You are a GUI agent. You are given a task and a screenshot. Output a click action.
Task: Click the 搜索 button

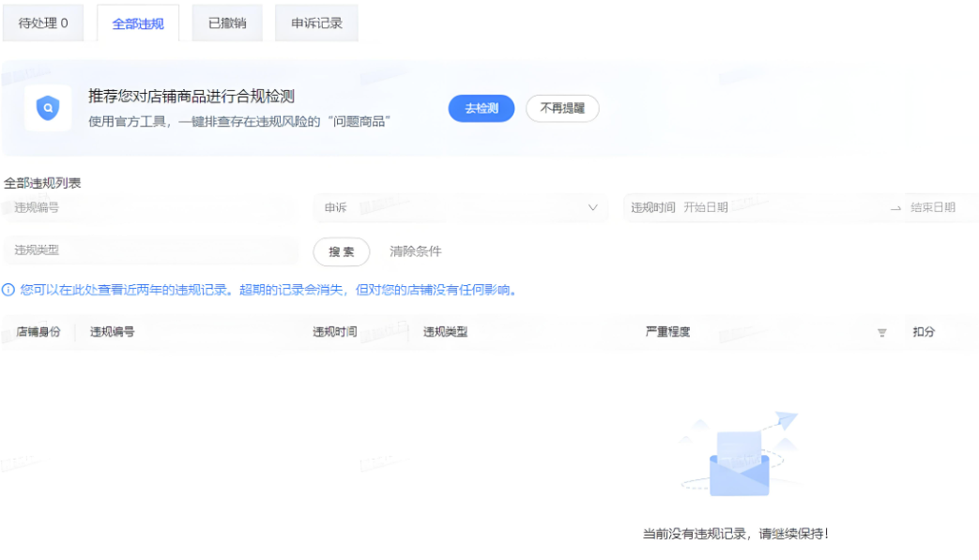coord(342,251)
